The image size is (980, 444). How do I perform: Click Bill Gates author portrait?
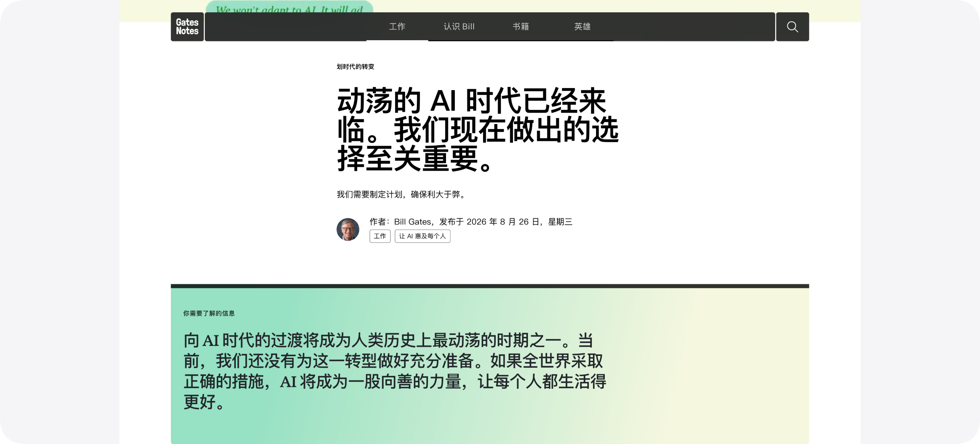click(x=348, y=229)
